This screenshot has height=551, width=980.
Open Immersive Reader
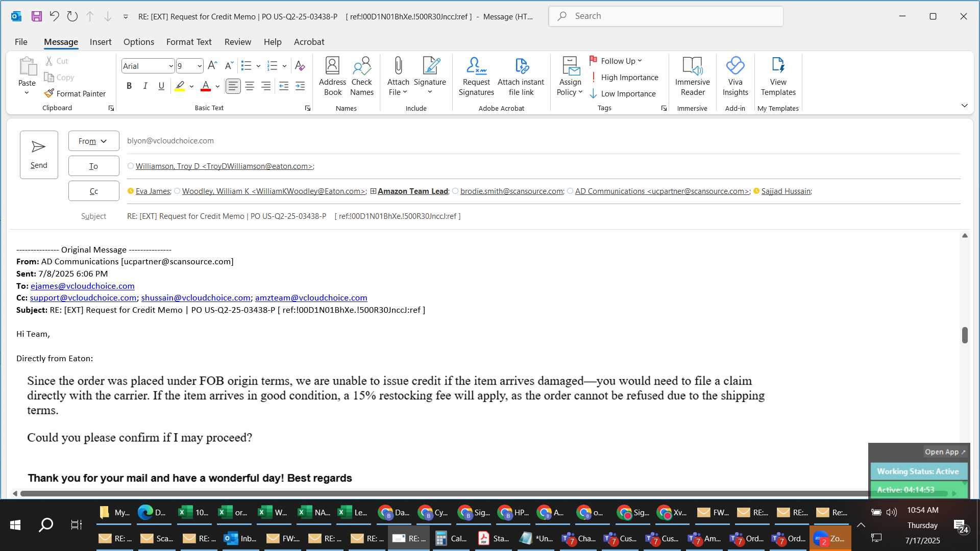point(692,76)
